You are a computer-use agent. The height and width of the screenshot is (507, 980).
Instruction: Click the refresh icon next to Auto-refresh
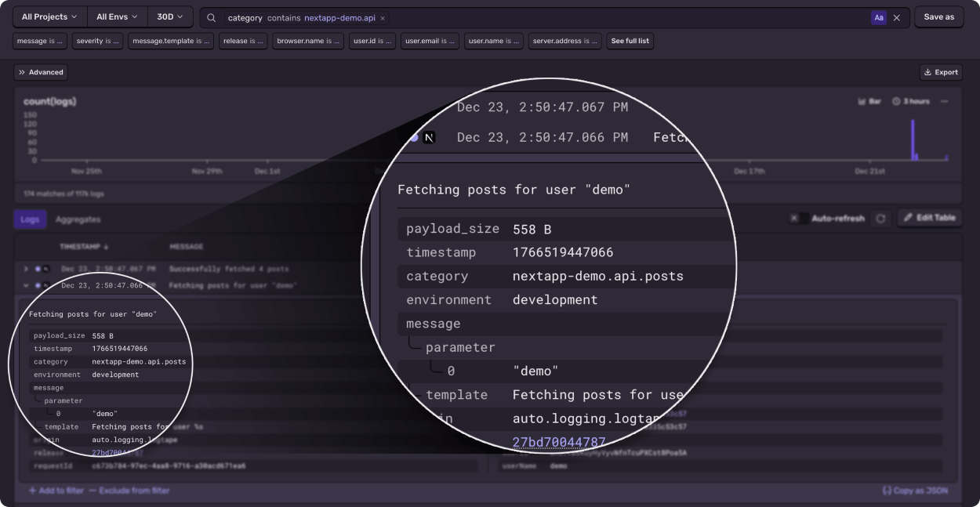pos(880,219)
